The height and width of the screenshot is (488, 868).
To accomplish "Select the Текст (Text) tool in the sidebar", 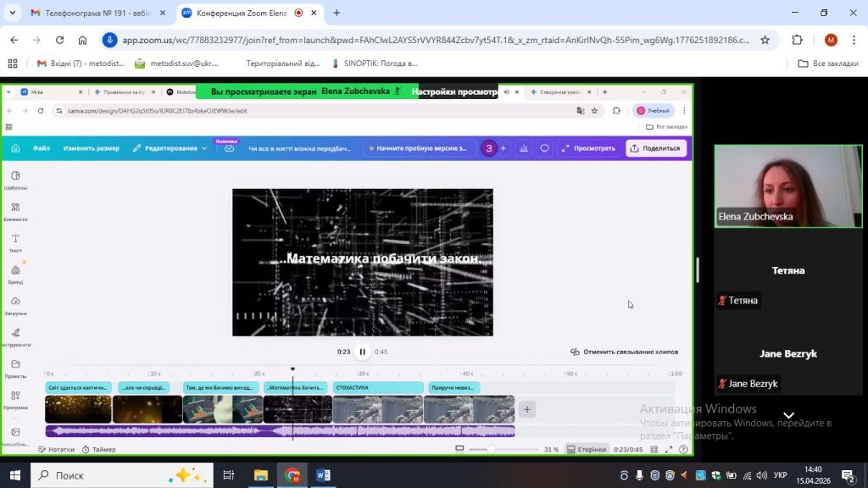I will (15, 242).
